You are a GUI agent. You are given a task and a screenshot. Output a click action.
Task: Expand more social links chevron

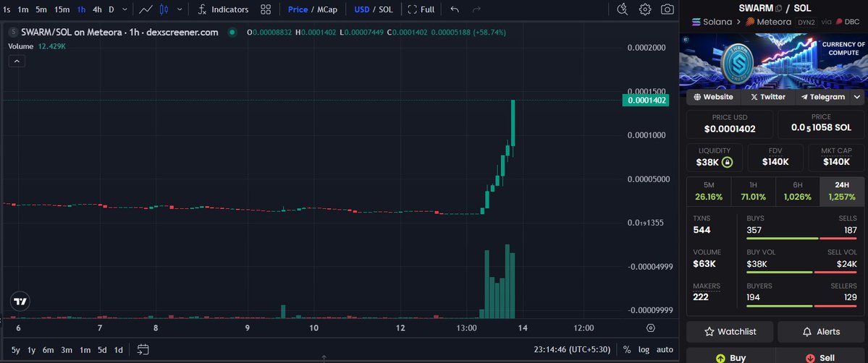tap(857, 97)
